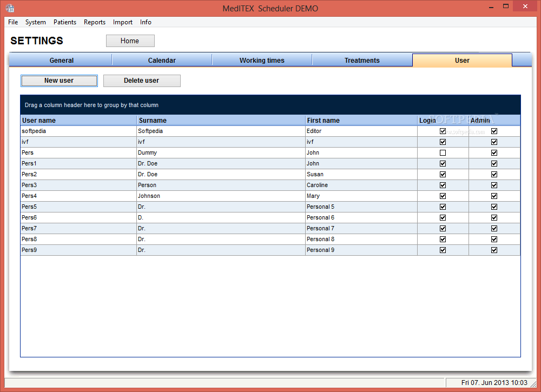Open the System menu
The width and height of the screenshot is (541, 392).
[36, 22]
